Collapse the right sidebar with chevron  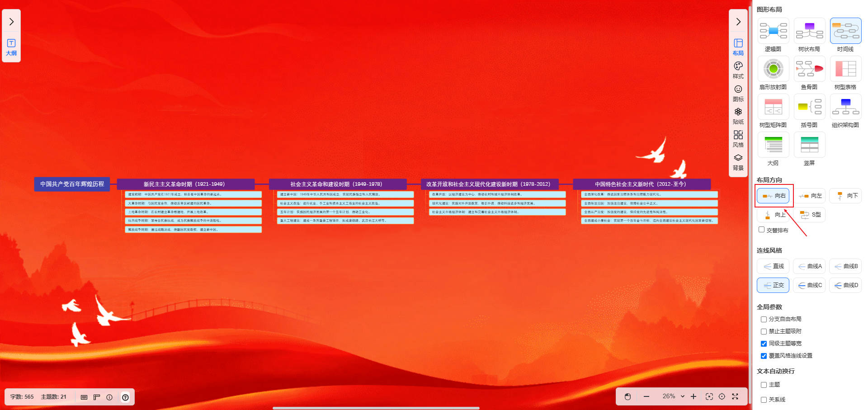point(738,22)
